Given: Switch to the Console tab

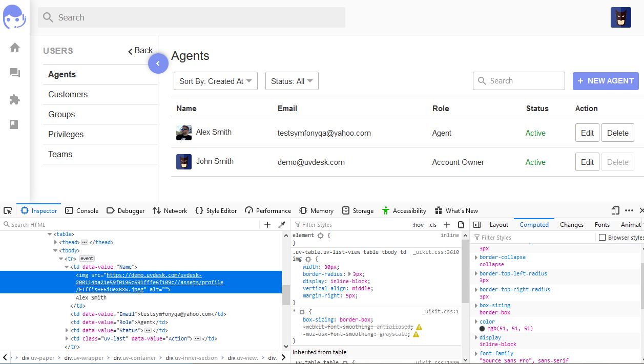Looking at the screenshot, I should [82, 210].
